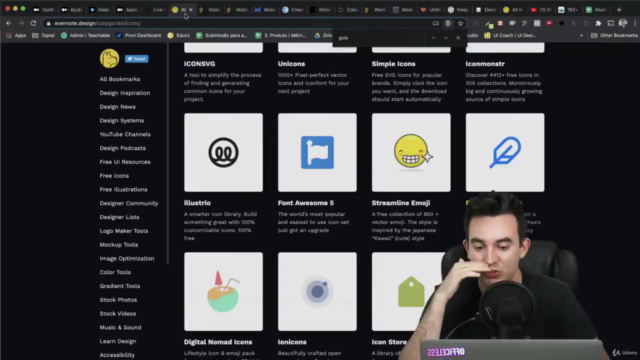640x360 pixels.
Task: Reload the page with refresh icon
Action: click(x=33, y=23)
